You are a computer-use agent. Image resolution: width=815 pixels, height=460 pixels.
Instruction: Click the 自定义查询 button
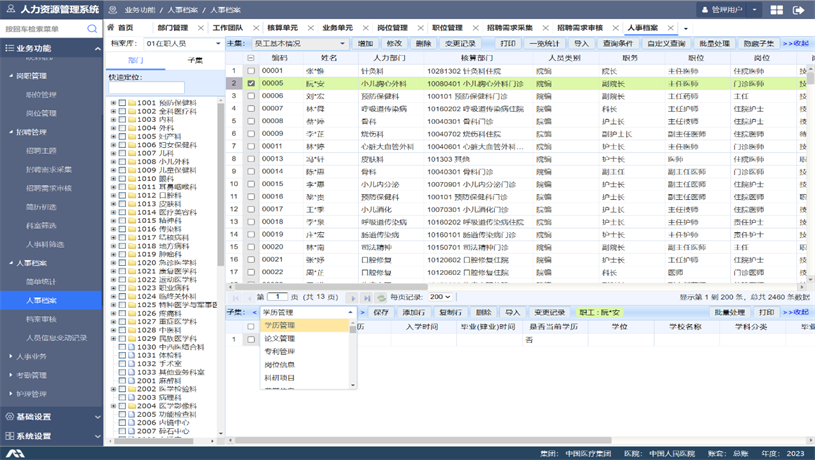[666, 44]
